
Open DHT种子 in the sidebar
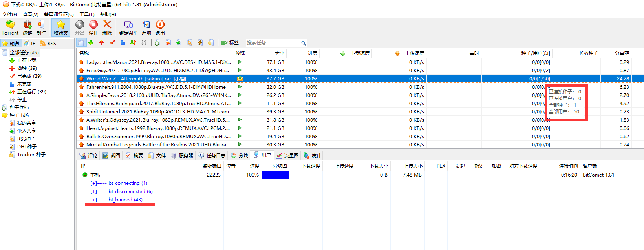pyautogui.click(x=27, y=147)
